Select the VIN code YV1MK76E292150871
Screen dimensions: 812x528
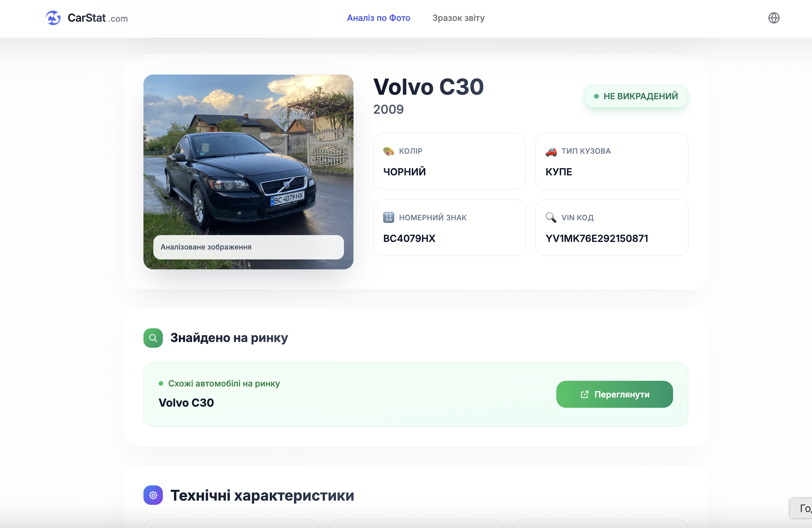pyautogui.click(x=597, y=239)
